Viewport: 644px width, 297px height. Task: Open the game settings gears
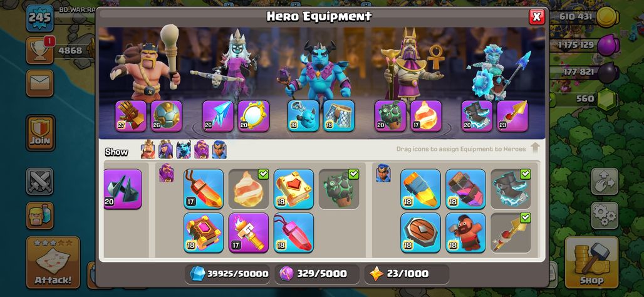(605, 216)
